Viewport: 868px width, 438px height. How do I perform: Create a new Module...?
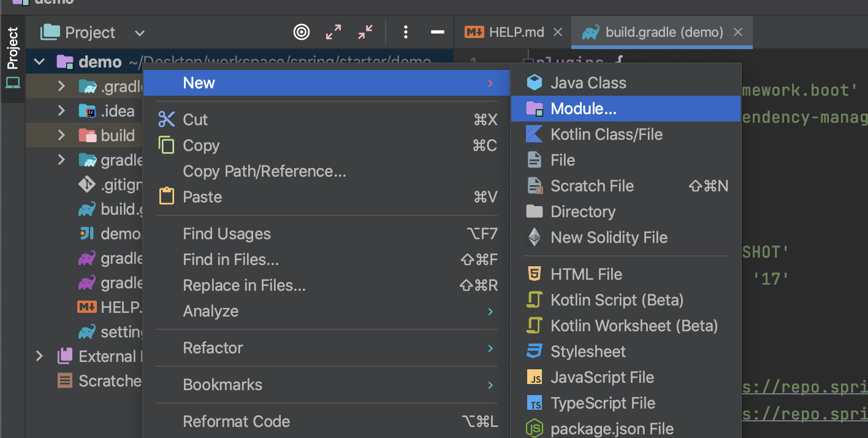tap(626, 109)
